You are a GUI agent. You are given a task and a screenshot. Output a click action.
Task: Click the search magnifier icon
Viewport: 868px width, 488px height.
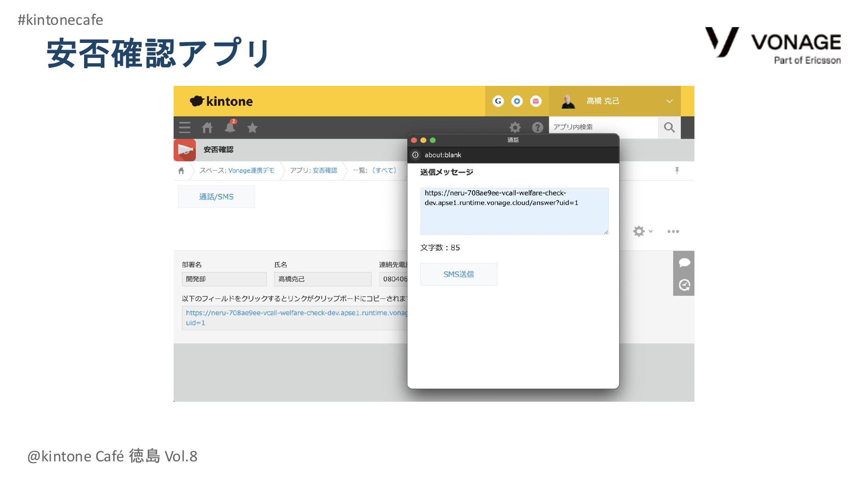tap(670, 127)
